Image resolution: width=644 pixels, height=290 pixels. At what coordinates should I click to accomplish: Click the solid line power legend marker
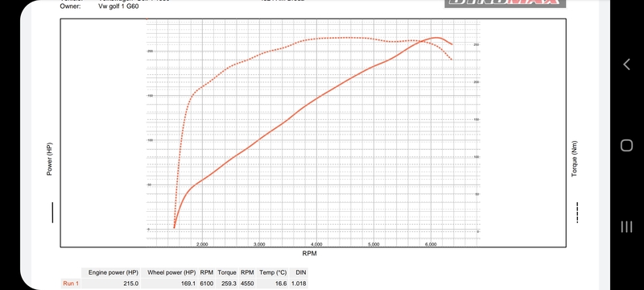52,213
